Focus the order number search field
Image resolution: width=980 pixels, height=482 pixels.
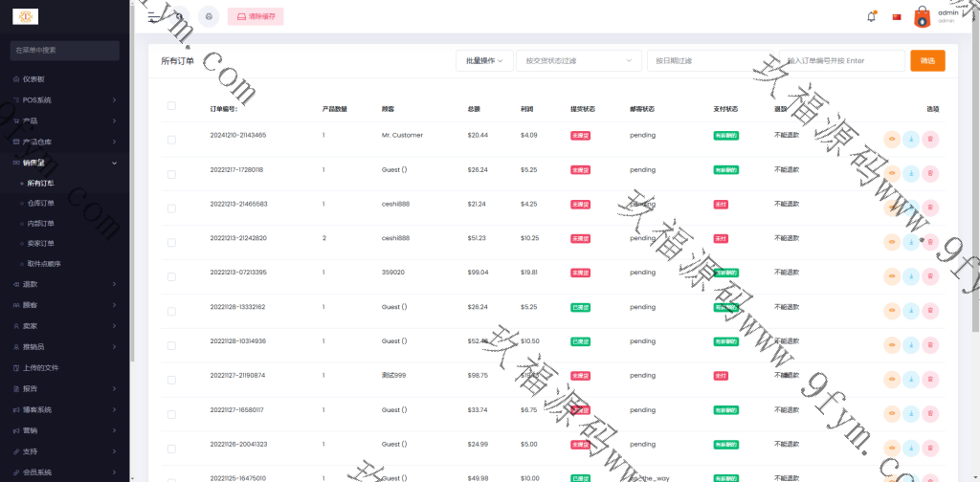(842, 60)
